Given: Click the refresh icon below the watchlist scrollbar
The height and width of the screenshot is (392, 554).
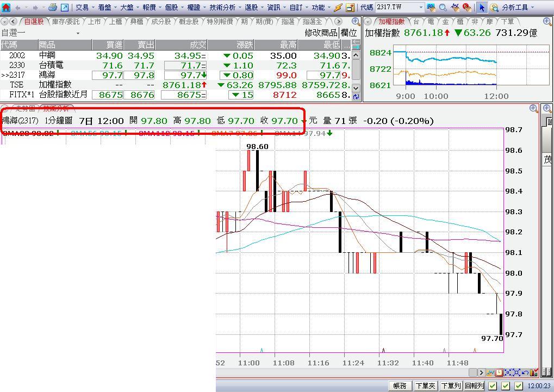Looking at the screenshot, I should (356, 96).
